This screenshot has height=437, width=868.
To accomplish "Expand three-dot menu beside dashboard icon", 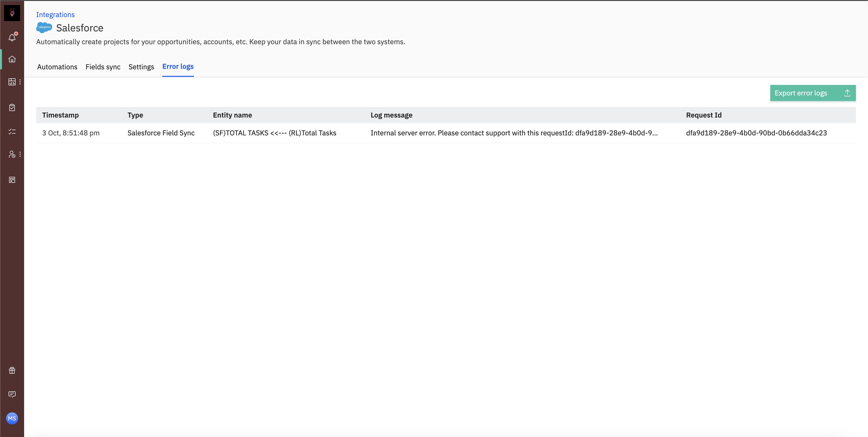I will [20, 82].
